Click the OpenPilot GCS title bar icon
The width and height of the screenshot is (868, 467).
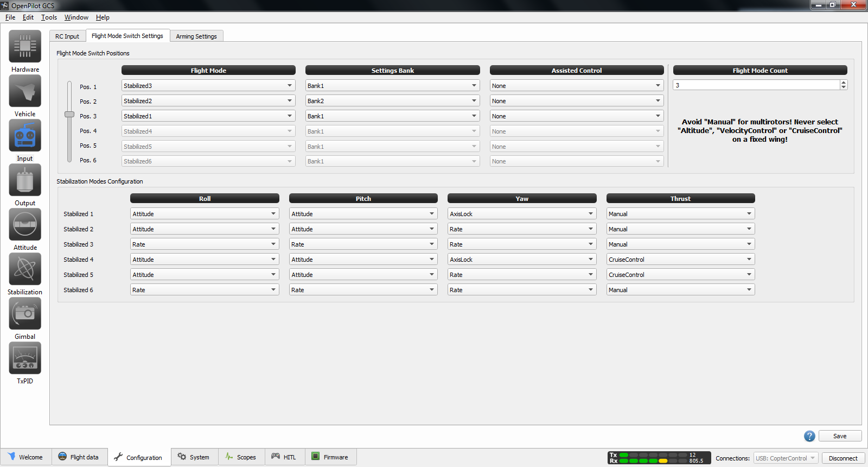click(5, 5)
